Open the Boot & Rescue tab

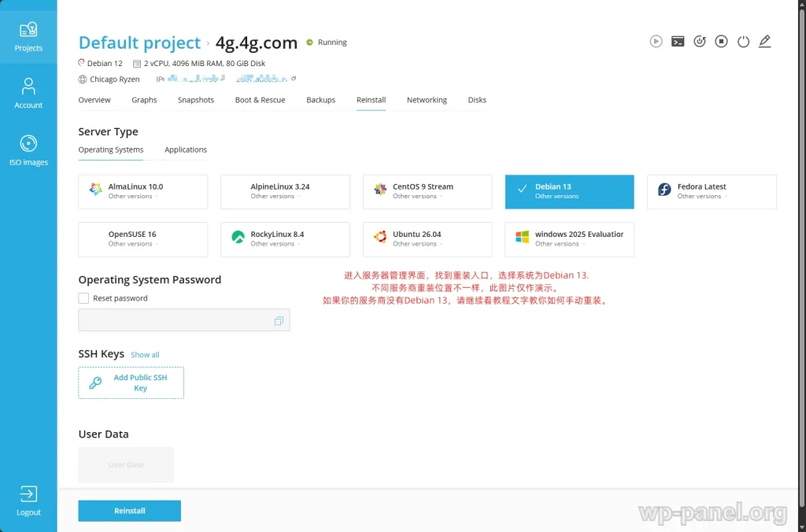click(260, 100)
